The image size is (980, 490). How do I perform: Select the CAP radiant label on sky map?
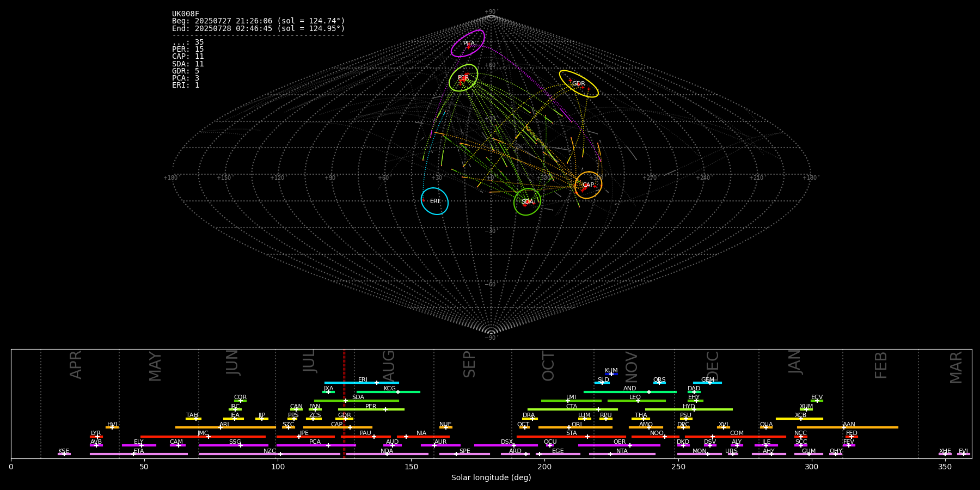[588, 185]
